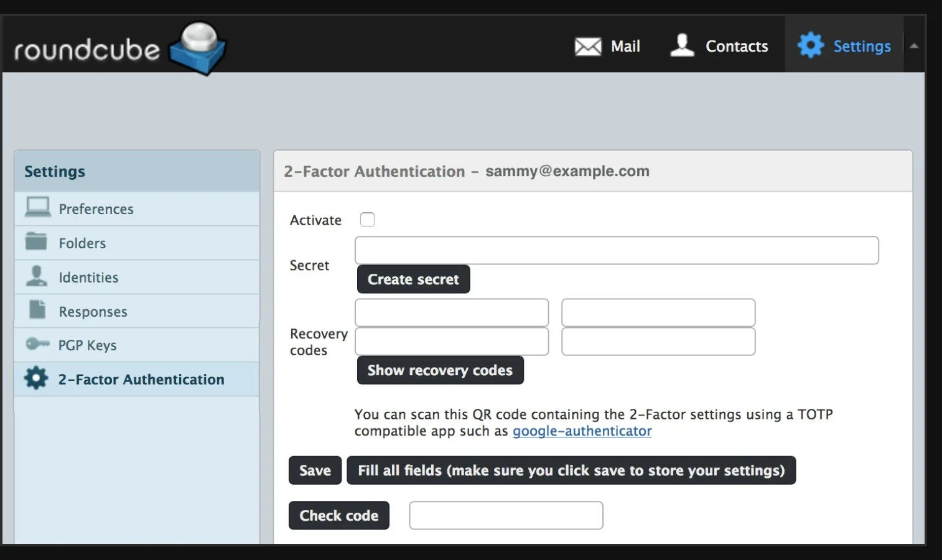Click the Mail envelope icon

(x=587, y=47)
